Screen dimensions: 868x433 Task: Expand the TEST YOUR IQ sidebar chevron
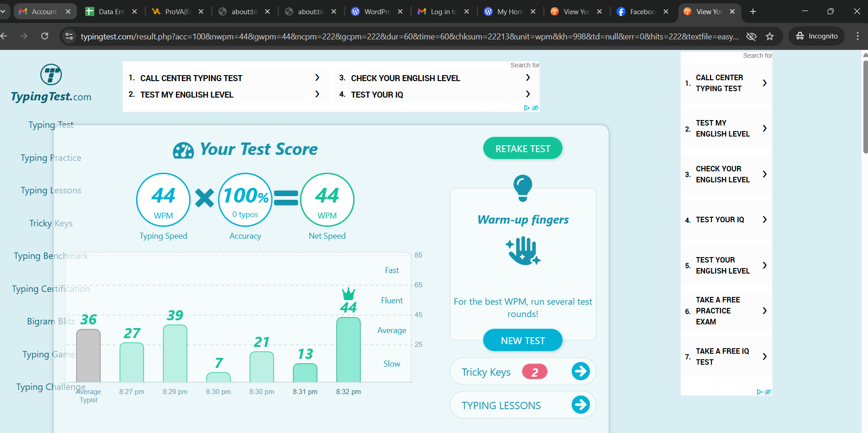click(x=764, y=219)
